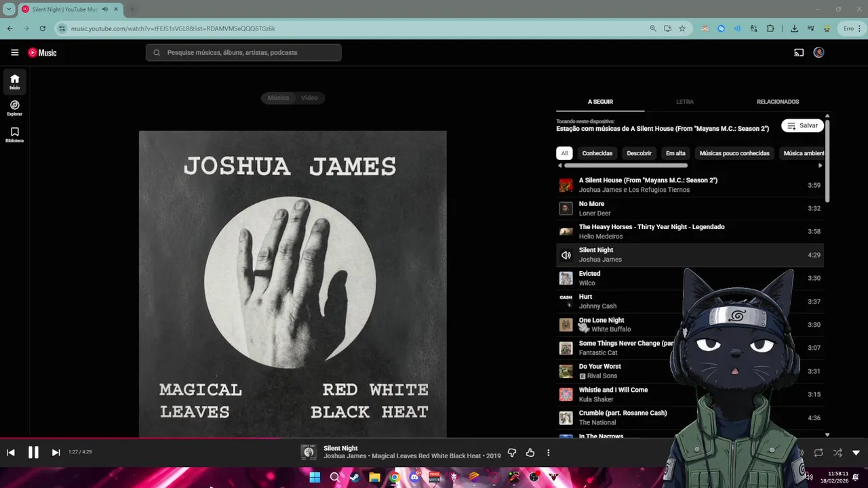Click the Do Your Worst thumbnail
Image resolution: width=868 pixels, height=488 pixels.
pyautogui.click(x=566, y=371)
